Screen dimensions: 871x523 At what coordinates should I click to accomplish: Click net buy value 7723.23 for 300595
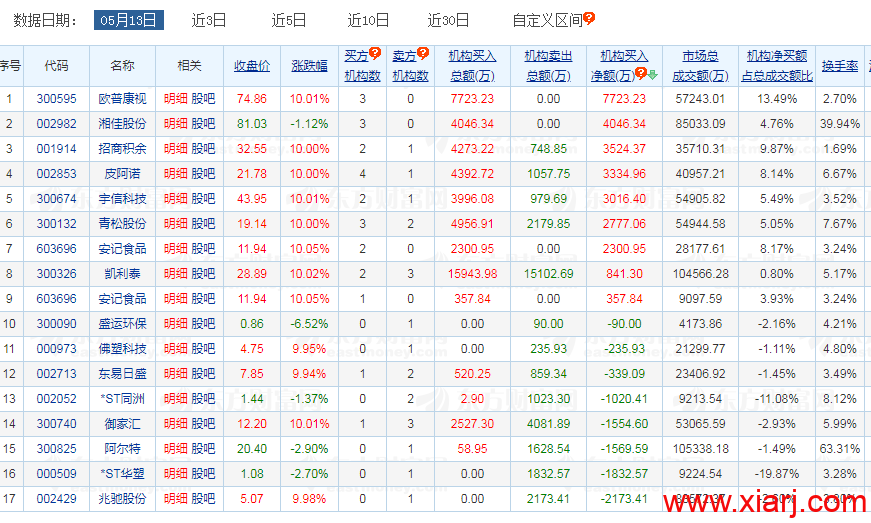(624, 99)
